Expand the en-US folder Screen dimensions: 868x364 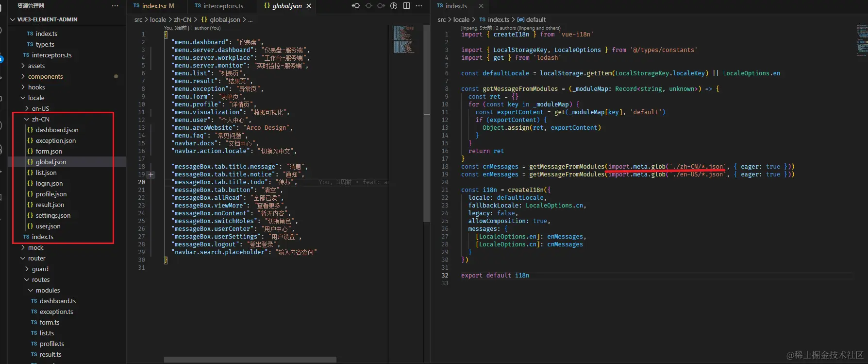(x=27, y=108)
